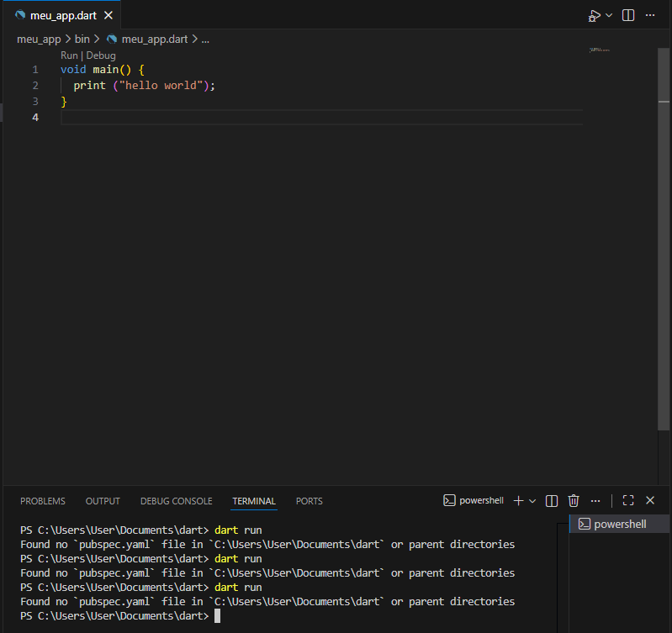Open the Output panel tab
The width and height of the screenshot is (672, 633).
click(103, 501)
